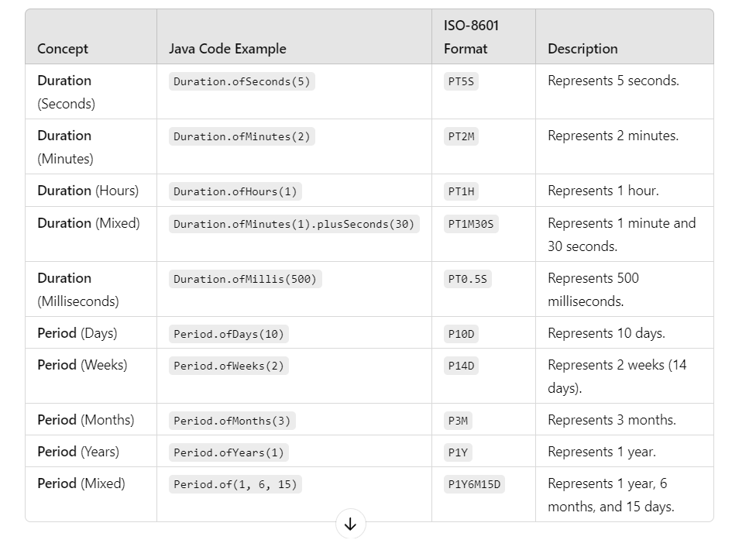Select the Duration.ofSeconds(5) code snippet

[242, 81]
